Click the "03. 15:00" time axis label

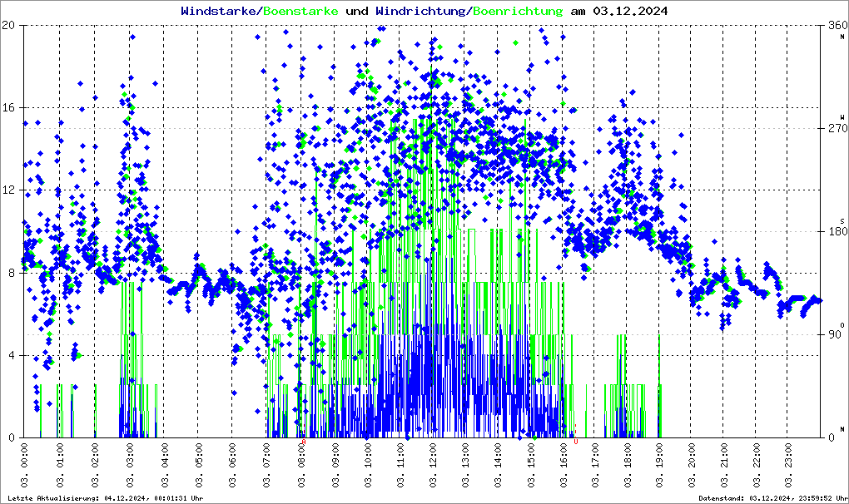531,465
